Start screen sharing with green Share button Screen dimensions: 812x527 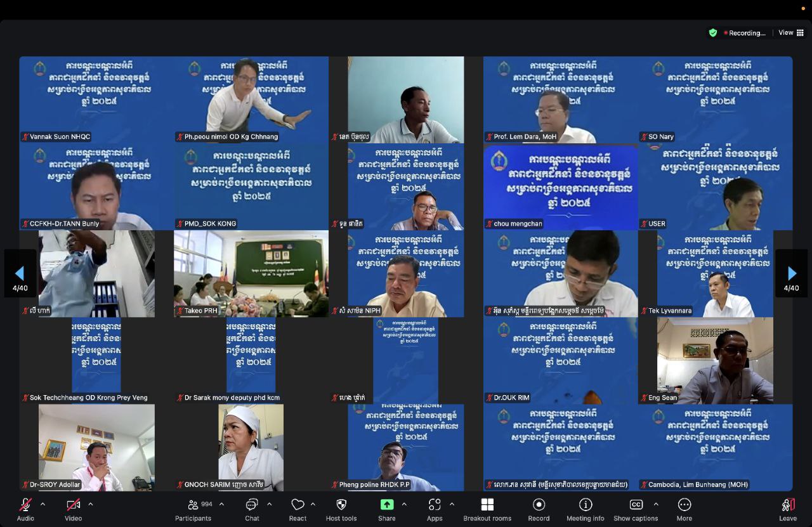[387, 509]
